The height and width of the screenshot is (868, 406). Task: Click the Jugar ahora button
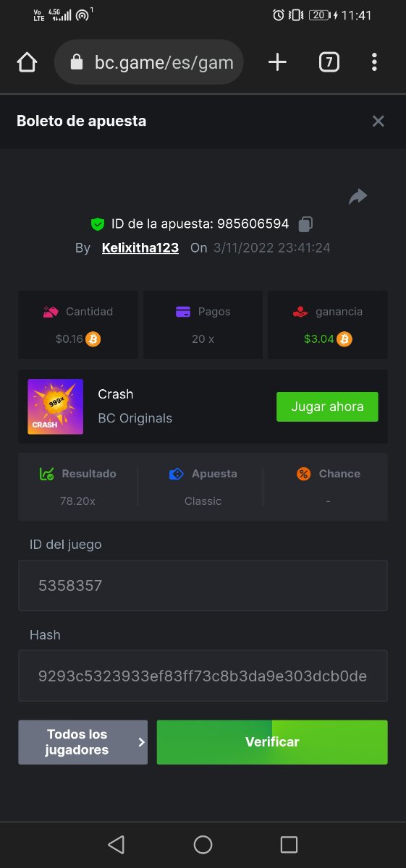327,407
